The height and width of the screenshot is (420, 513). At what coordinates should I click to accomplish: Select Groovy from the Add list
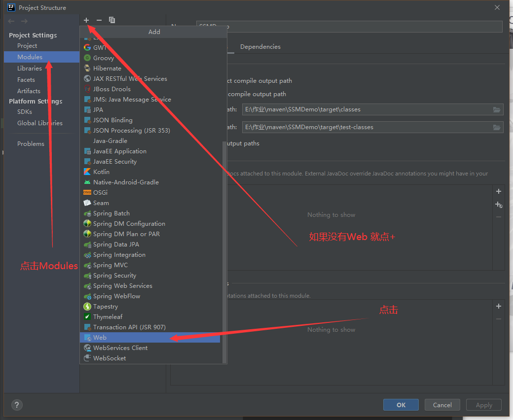pyautogui.click(x=150, y=58)
